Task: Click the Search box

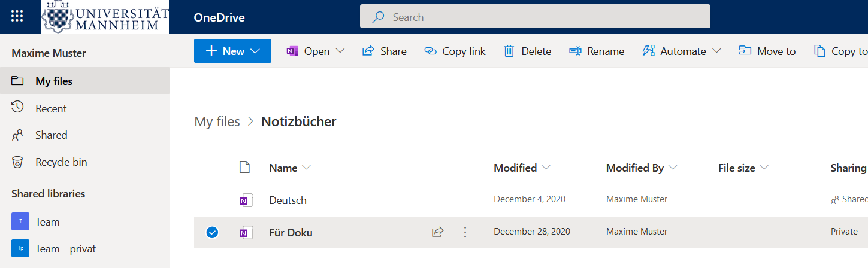Action: [x=535, y=17]
